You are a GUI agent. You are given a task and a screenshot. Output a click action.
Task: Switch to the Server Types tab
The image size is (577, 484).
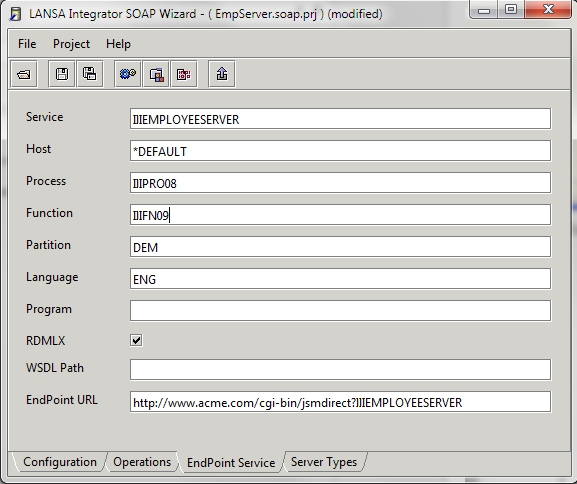coord(324,462)
